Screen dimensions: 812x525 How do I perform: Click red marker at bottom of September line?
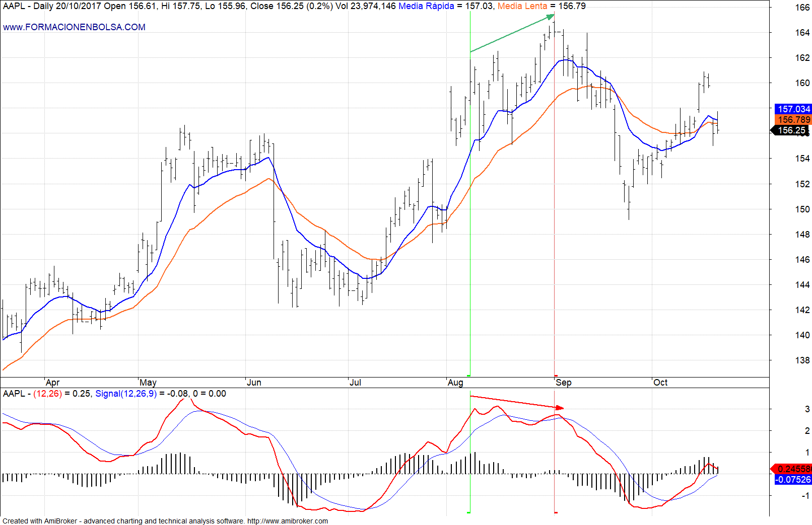pyautogui.click(x=556, y=376)
